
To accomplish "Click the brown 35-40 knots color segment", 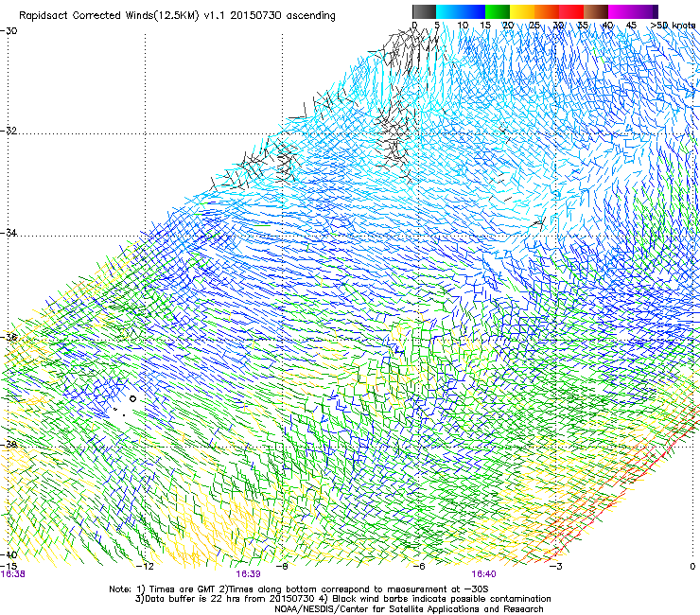I will pos(596,11).
